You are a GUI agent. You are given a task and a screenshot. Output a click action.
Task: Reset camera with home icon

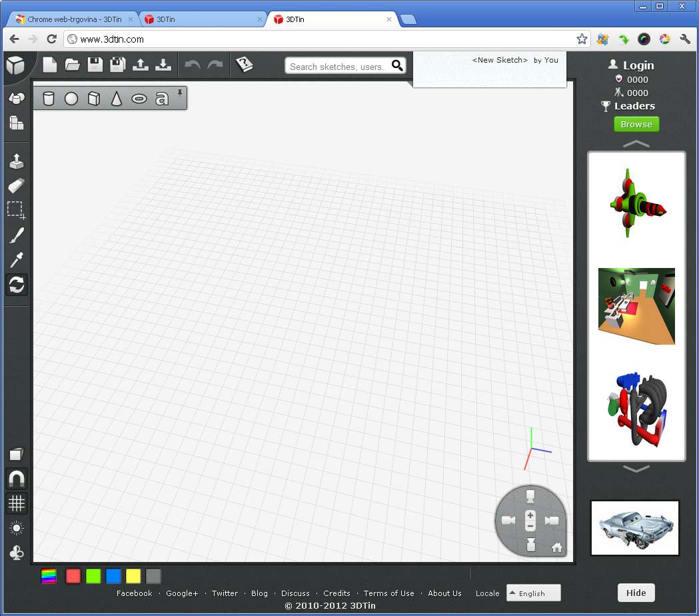557,547
